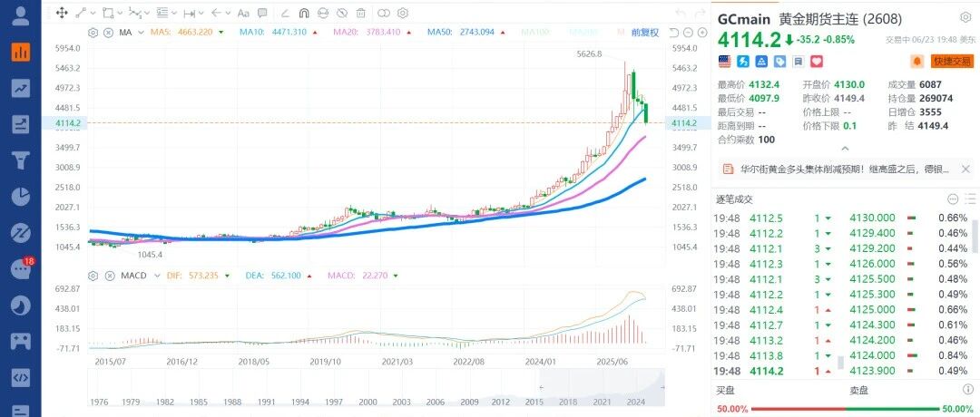Image resolution: width=980 pixels, height=417 pixels.
Task: Open more options beside 逐笔成交
Action: point(953,199)
